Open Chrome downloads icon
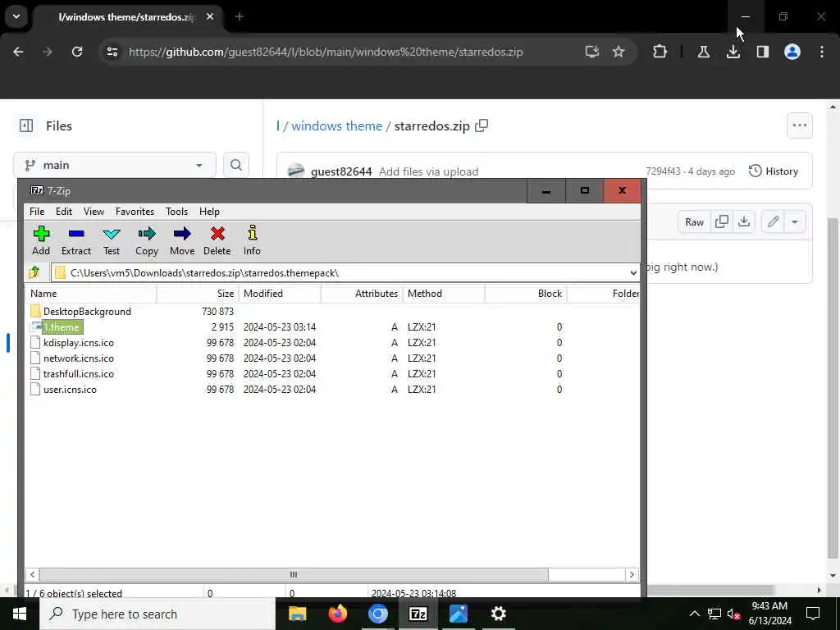840x630 pixels. [733, 52]
